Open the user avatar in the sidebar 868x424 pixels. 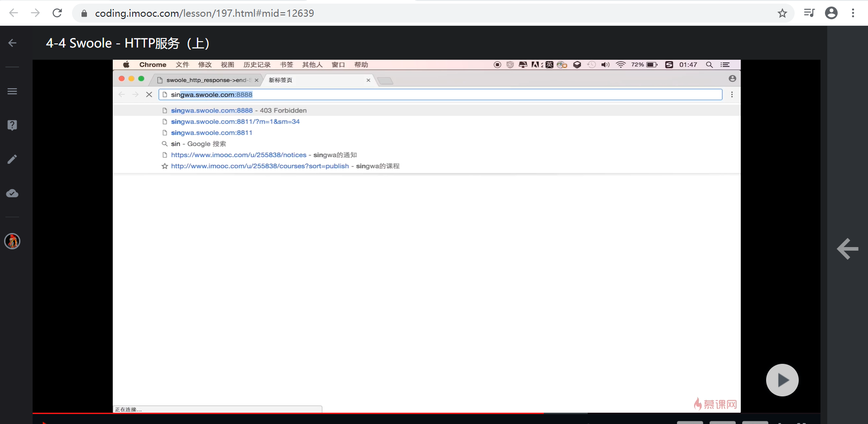coord(12,241)
